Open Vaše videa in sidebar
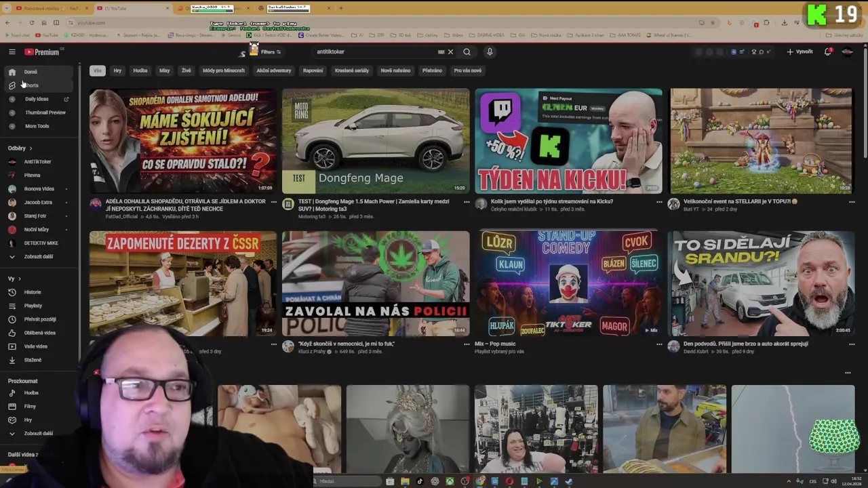Screen dimensions: 868x488 [x=35, y=346]
